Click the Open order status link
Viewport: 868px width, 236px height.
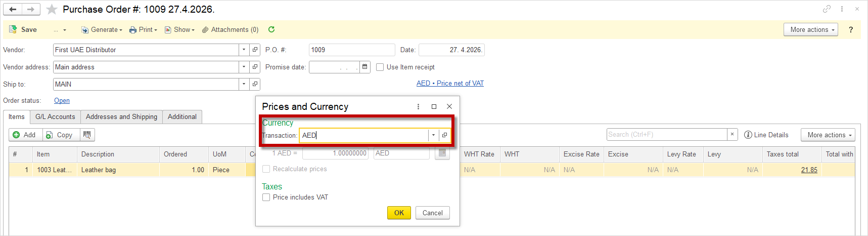point(62,100)
